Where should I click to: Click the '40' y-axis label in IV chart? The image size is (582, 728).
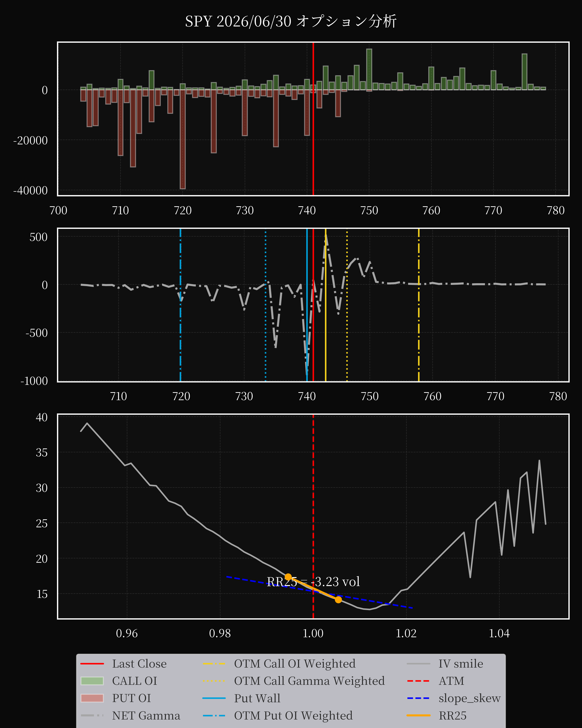[42, 417]
